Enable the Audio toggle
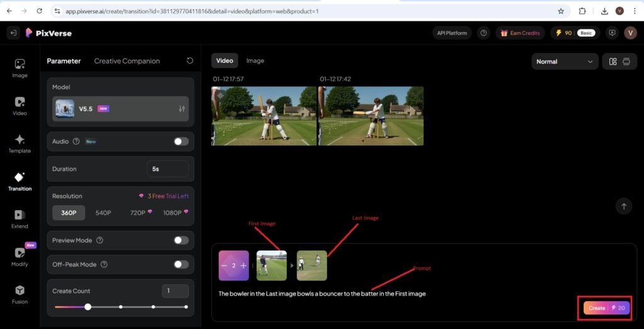 click(181, 142)
